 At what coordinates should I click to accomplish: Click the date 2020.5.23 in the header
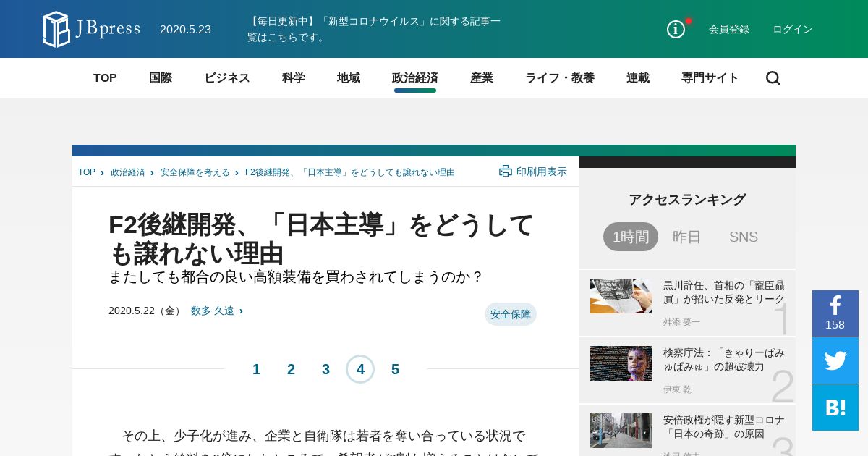tap(185, 29)
